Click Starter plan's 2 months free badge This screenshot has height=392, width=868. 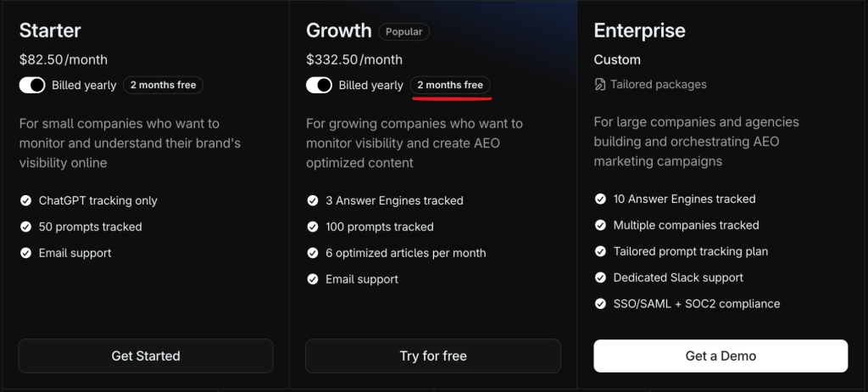pos(163,85)
